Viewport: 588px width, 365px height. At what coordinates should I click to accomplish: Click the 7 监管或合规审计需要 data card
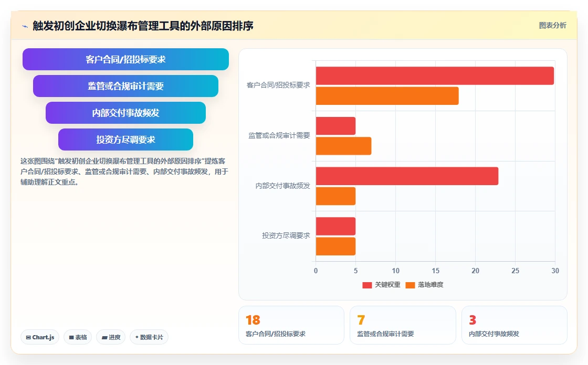403,325
